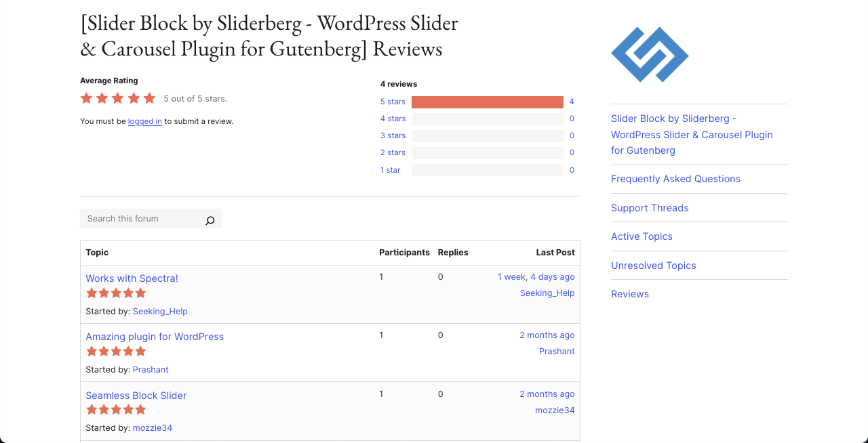Open the Works with Spectra! review topic
The height and width of the screenshot is (443, 868).
coord(132,278)
